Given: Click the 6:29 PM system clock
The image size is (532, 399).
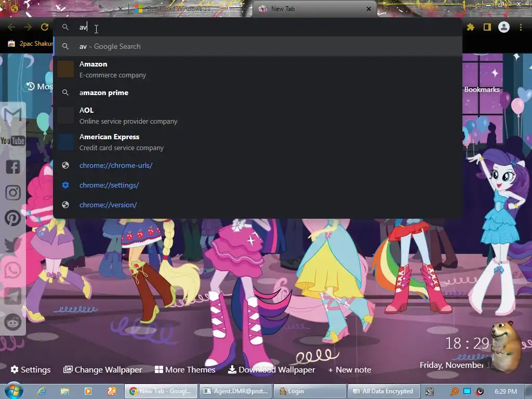Looking at the screenshot, I should click(x=506, y=392).
